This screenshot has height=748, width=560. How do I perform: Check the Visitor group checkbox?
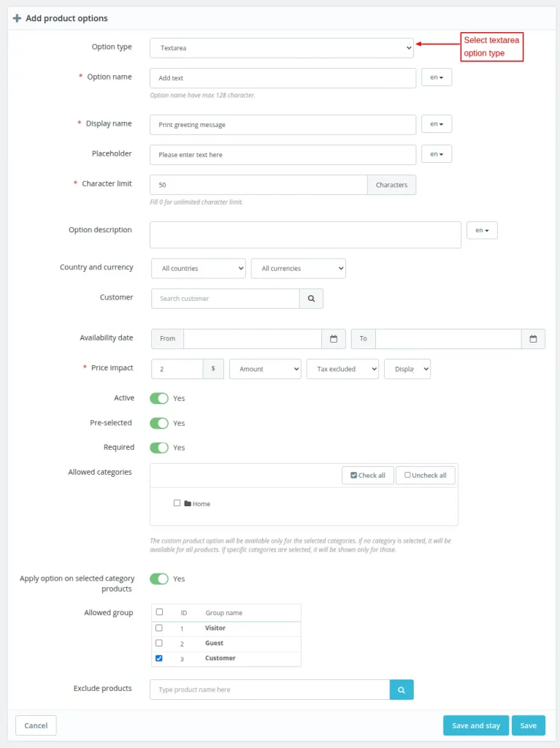159,627
